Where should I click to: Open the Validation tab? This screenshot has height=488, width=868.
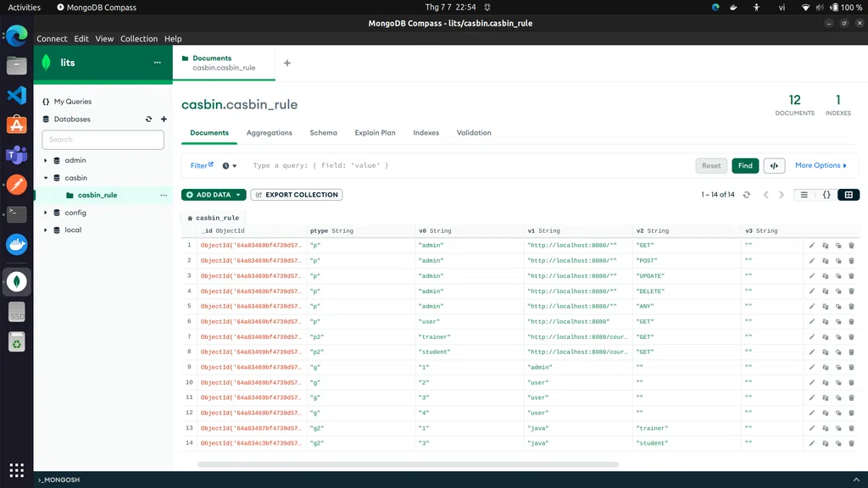click(x=474, y=133)
